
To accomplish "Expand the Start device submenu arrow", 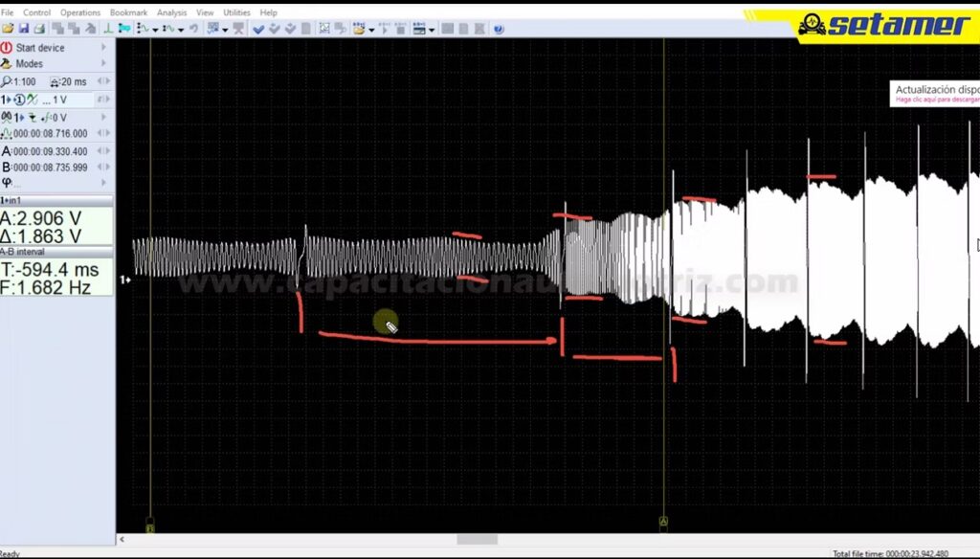I will pos(103,47).
